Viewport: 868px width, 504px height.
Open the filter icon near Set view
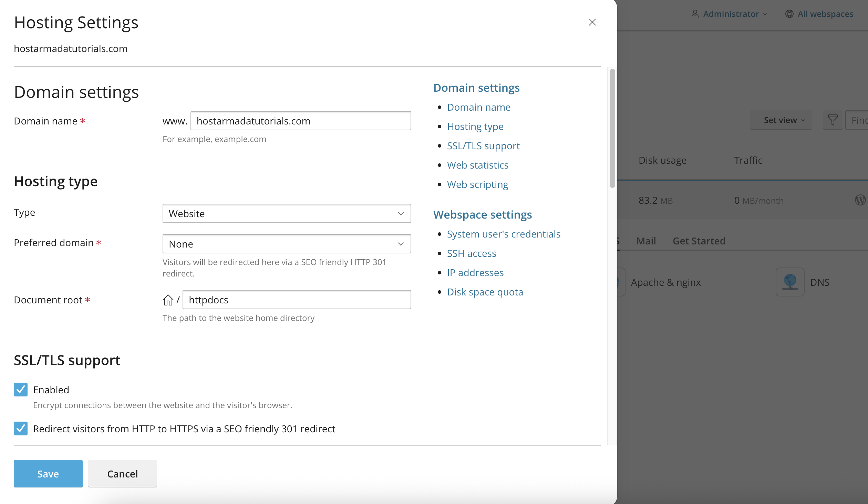(833, 120)
